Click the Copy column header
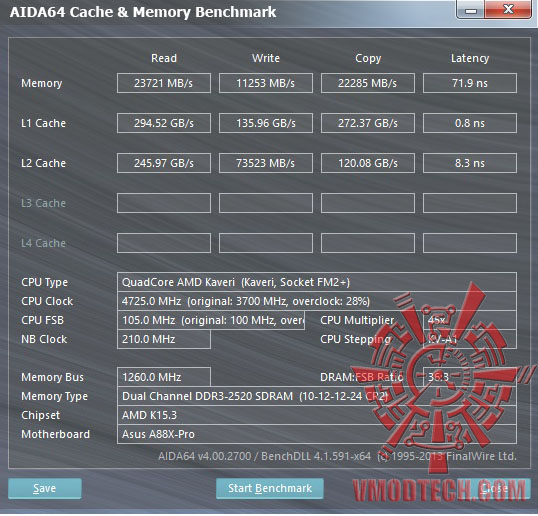 (x=368, y=59)
